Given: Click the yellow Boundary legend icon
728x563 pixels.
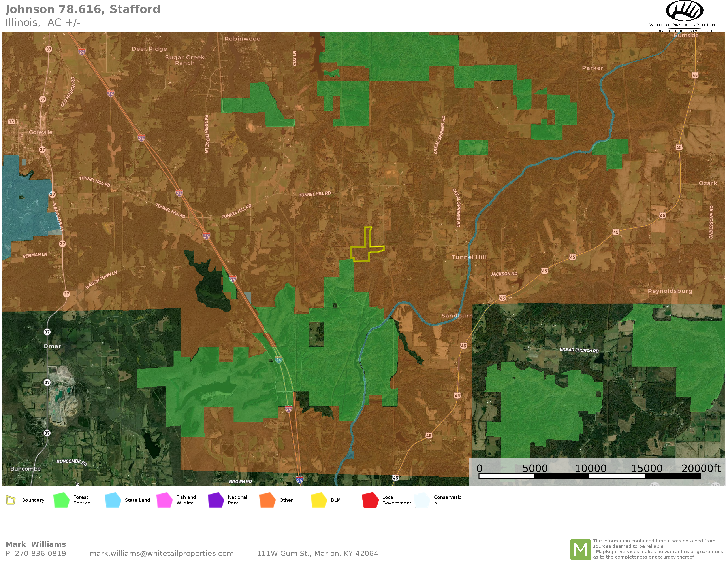Looking at the screenshot, I should 11,500.
